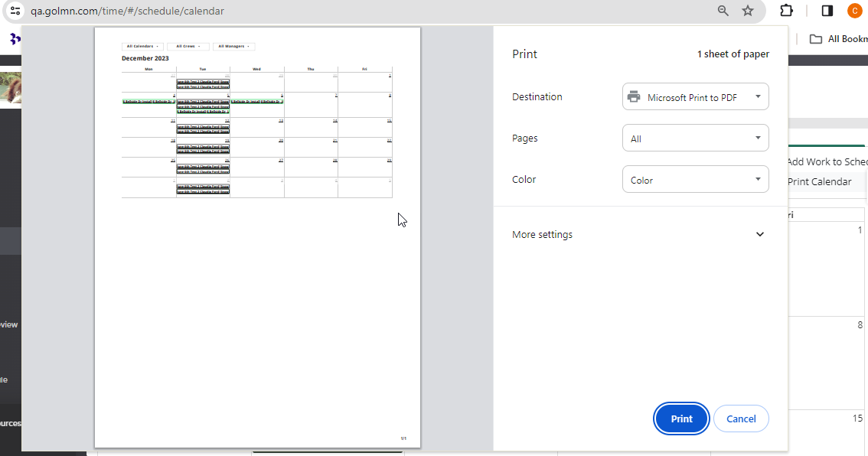This screenshot has height=456, width=868.
Task: Click Print Calendar in background page
Action: click(819, 181)
